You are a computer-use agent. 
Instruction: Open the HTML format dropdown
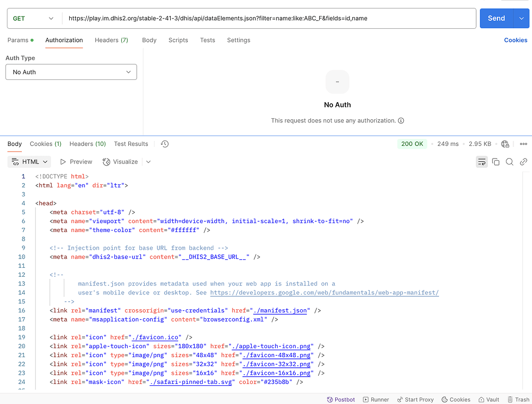(29, 162)
